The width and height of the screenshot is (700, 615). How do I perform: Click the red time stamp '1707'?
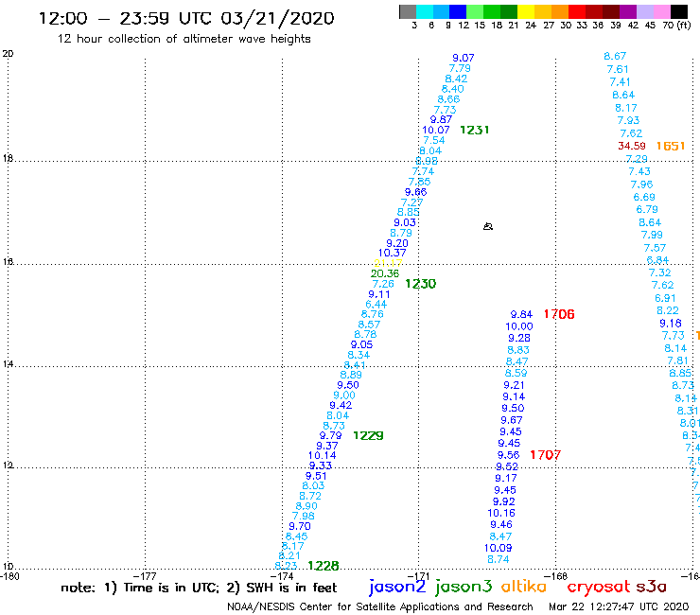545,455
